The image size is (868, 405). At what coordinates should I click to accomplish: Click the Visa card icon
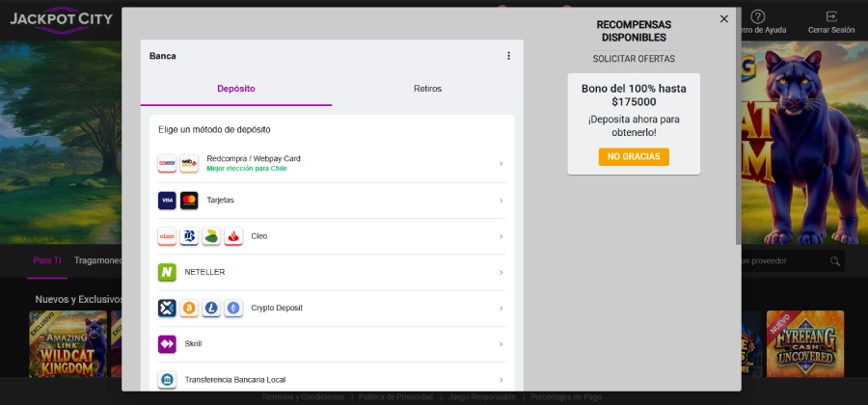pyautogui.click(x=167, y=201)
